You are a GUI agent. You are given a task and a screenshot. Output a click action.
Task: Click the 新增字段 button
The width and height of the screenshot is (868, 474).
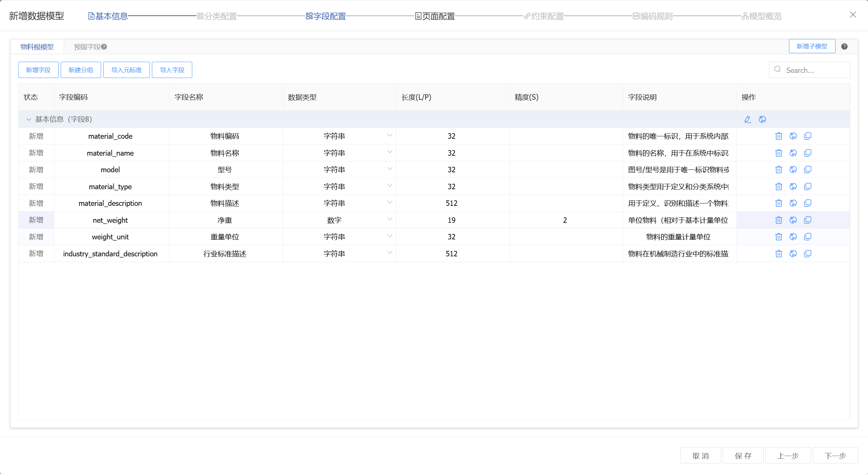[38, 70]
